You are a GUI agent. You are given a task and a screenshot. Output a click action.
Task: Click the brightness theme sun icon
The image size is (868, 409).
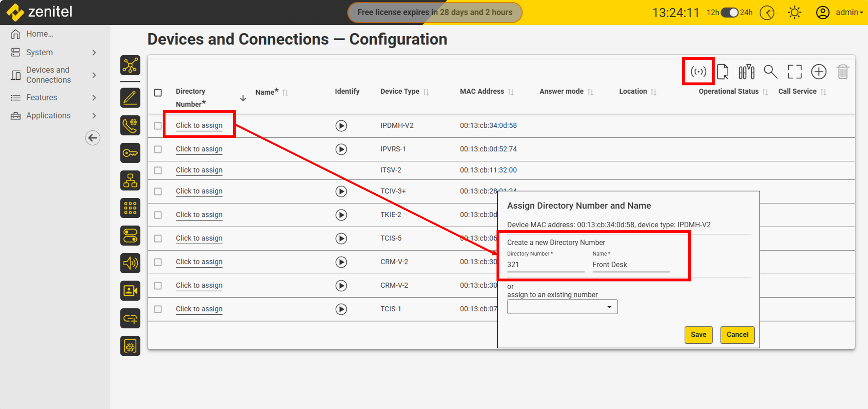(x=794, y=13)
